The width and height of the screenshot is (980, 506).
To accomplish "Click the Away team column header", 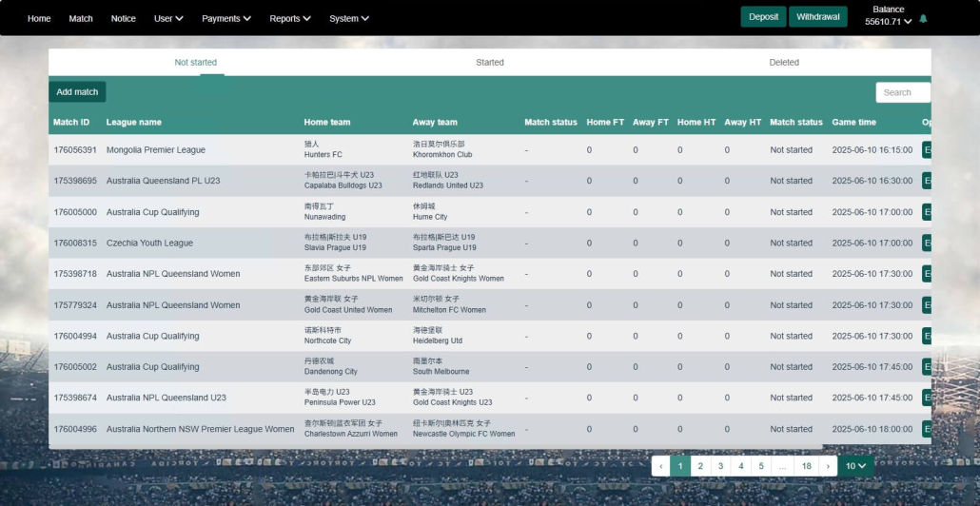I will click(435, 122).
